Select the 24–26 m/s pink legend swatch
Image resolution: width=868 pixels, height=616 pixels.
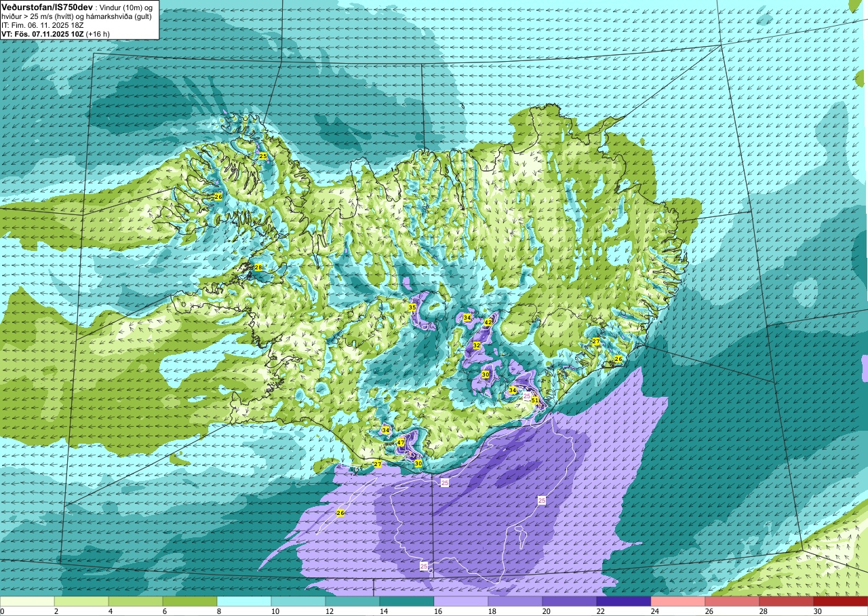[678, 601]
